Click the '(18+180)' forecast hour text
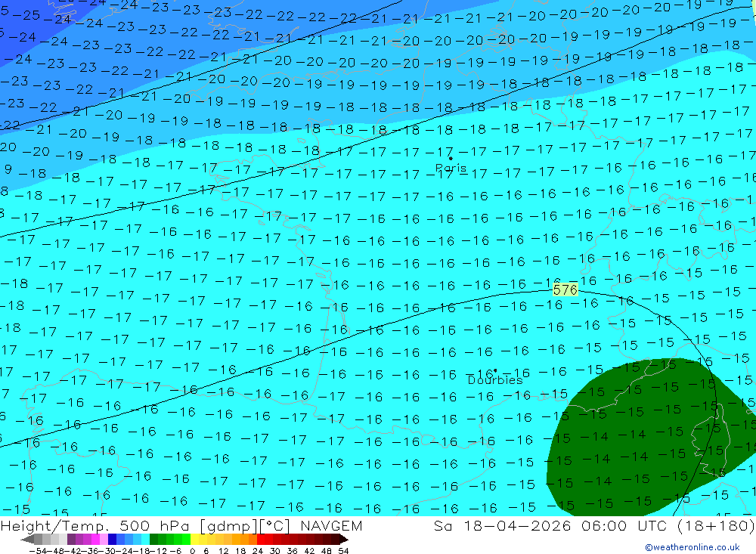This screenshot has width=756, height=554. tap(716, 525)
